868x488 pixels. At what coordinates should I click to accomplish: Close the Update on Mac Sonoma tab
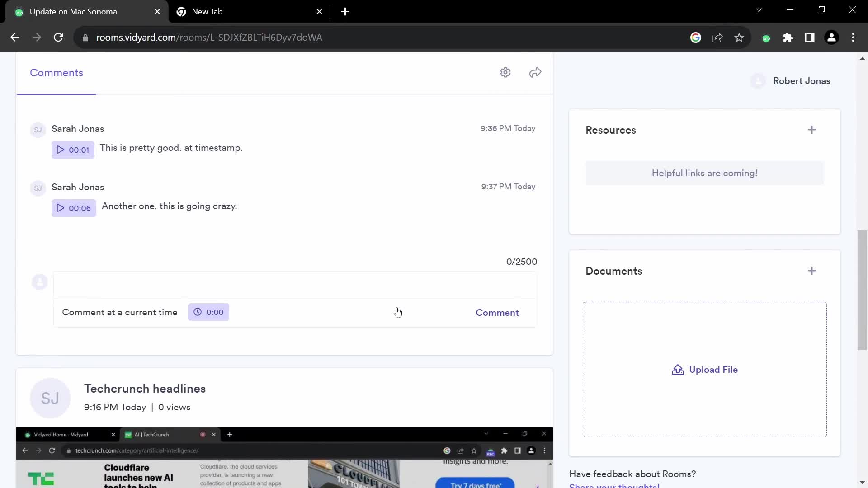pyautogui.click(x=157, y=12)
